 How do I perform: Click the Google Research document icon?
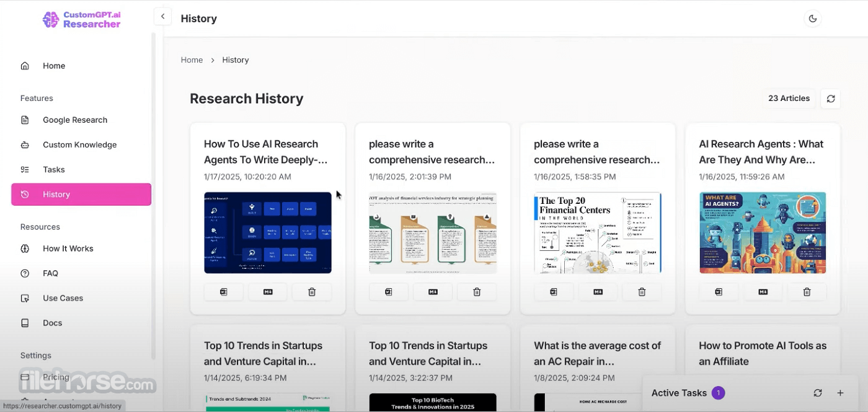25,120
